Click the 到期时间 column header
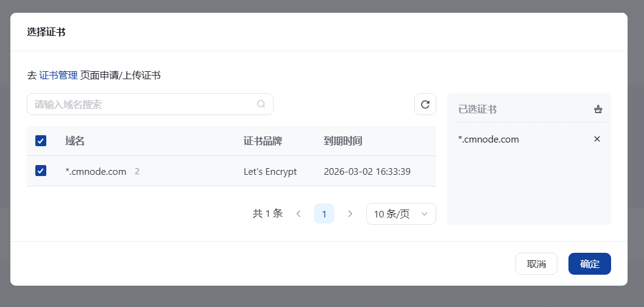The image size is (644, 307). [x=343, y=141]
